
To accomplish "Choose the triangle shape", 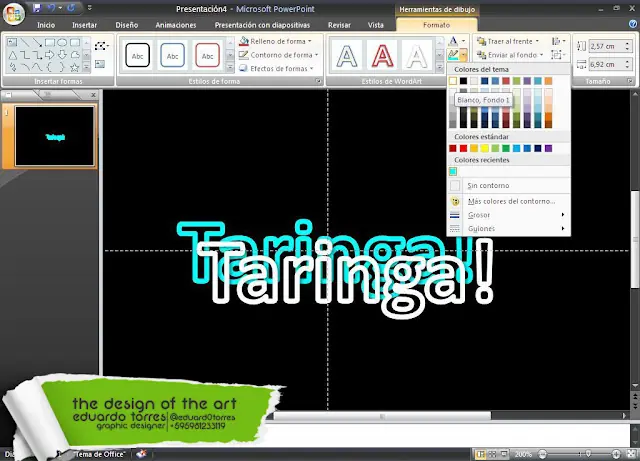I will point(13,55).
